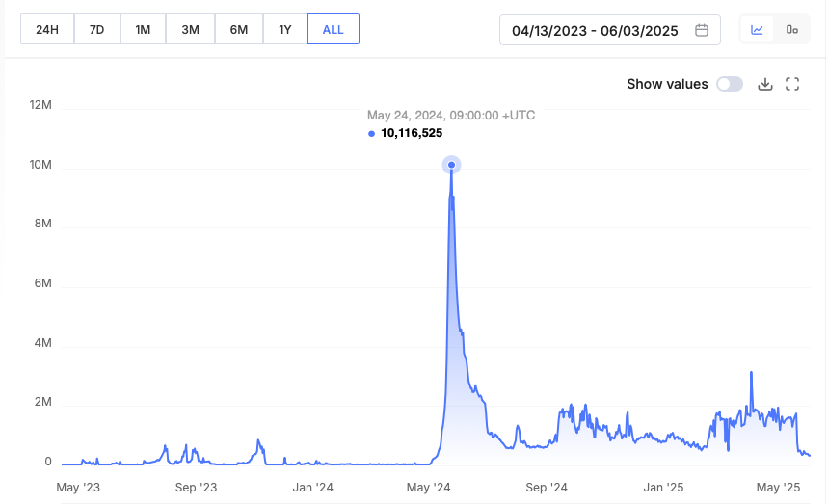Viewport: 828px width, 504px height.
Task: Download the chart data
Action: [765, 84]
